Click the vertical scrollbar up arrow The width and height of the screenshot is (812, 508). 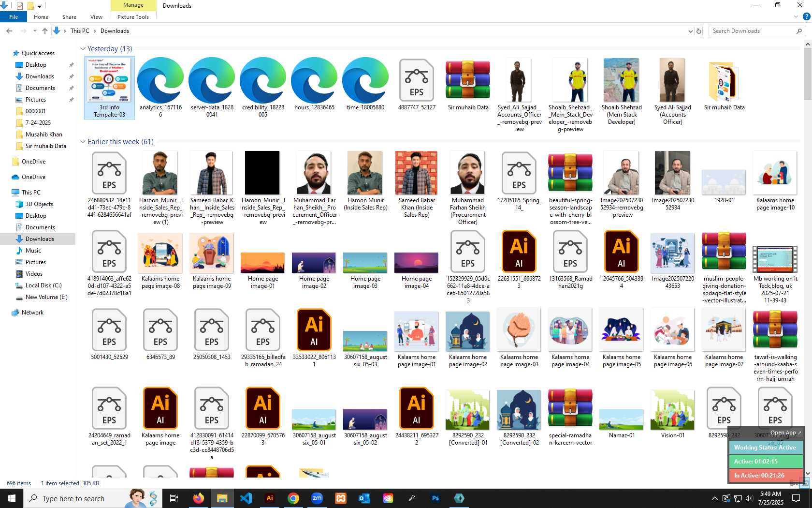click(808, 44)
